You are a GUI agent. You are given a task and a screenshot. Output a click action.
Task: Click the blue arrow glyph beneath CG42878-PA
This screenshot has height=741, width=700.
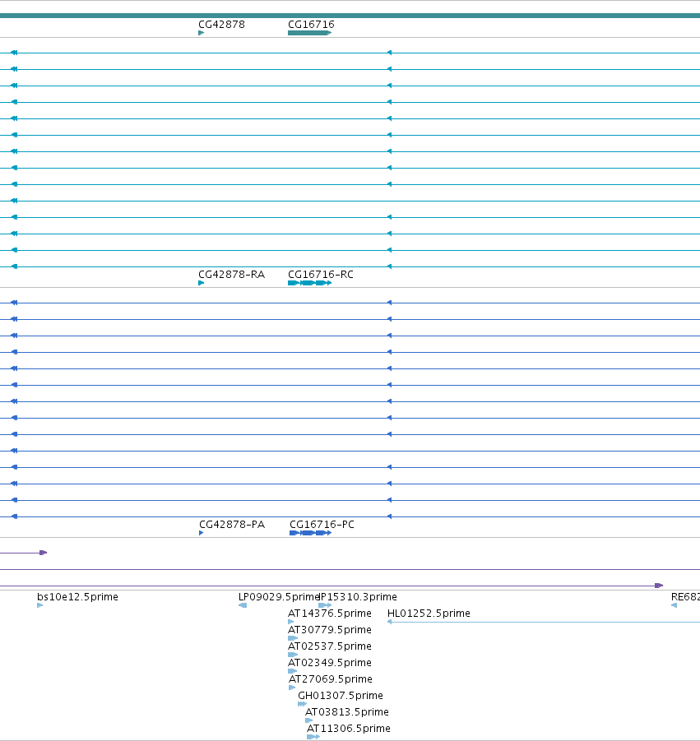202,533
